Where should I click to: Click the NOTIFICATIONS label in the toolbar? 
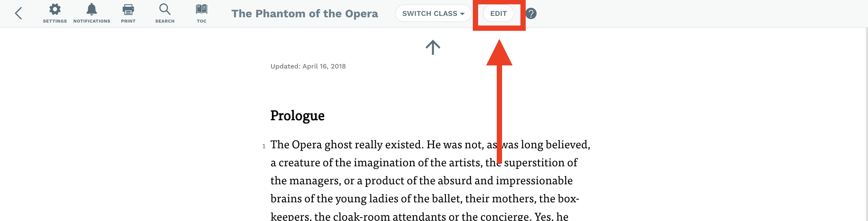[x=92, y=21]
